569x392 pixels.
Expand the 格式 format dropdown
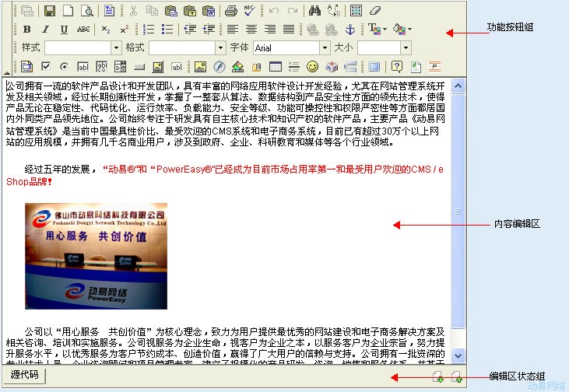click(x=220, y=47)
